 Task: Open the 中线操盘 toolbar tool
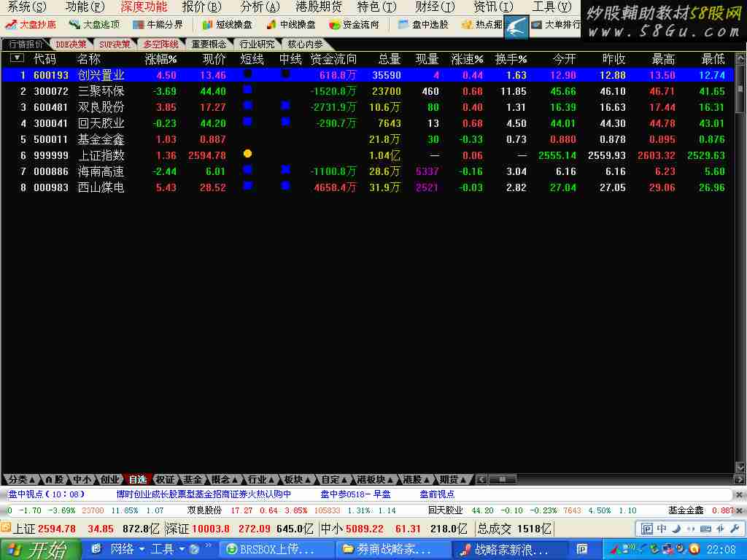290,24
